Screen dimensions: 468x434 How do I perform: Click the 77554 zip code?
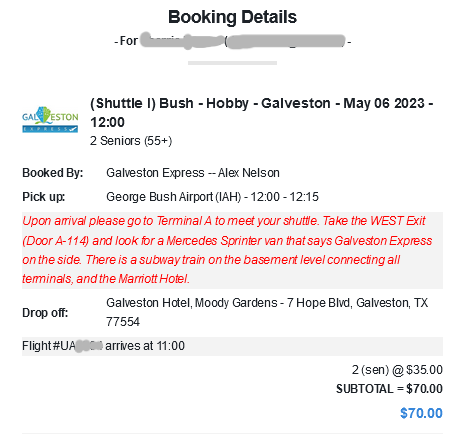123,322
